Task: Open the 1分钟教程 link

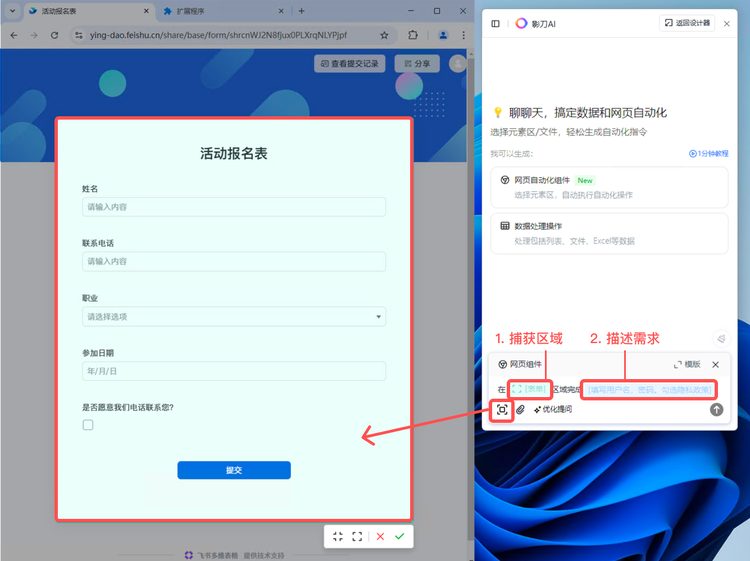Action: pyautogui.click(x=708, y=154)
